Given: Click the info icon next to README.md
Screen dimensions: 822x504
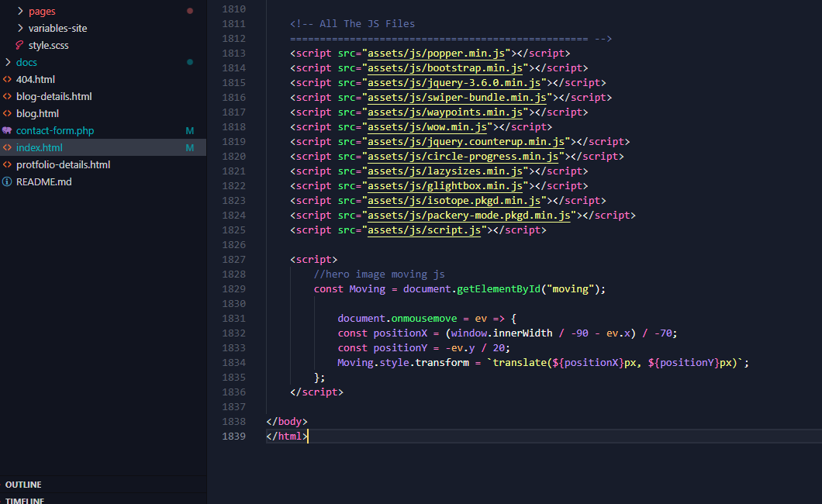Looking at the screenshot, I should pyautogui.click(x=7, y=181).
